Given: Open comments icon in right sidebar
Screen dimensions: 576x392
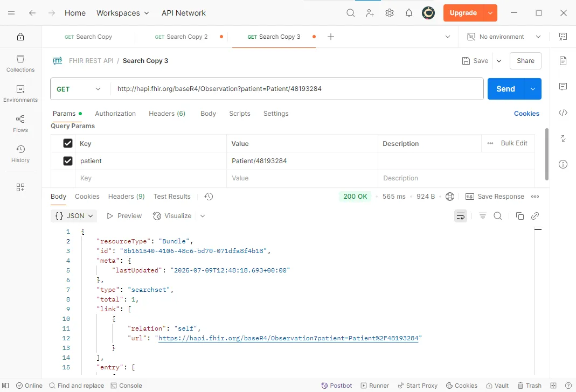Looking at the screenshot, I should (x=563, y=87).
